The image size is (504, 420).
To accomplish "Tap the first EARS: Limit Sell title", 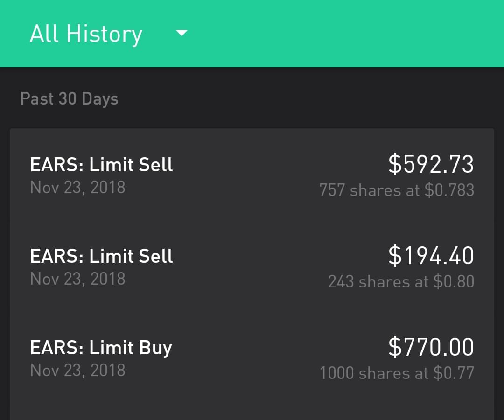I will click(101, 165).
